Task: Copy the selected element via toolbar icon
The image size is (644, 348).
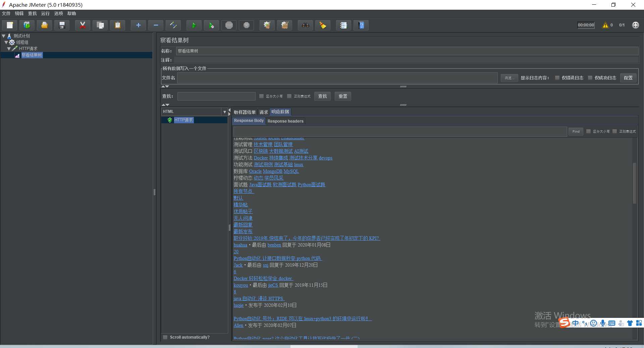Action: 100,25
